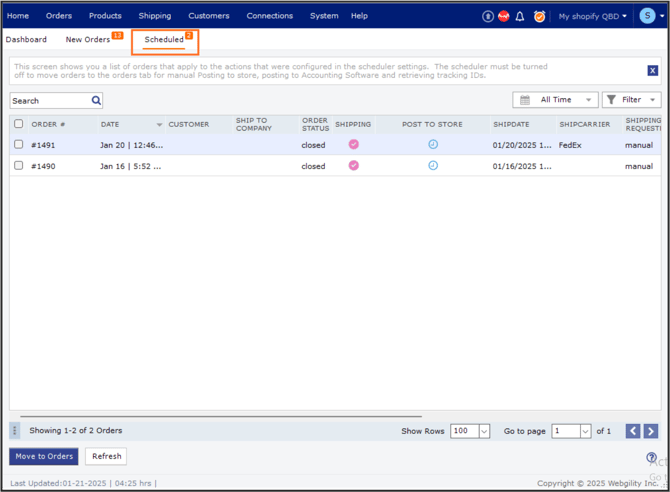This screenshot has width=670, height=492.
Task: Open the Show Rows dropdown
Action: click(x=470, y=431)
